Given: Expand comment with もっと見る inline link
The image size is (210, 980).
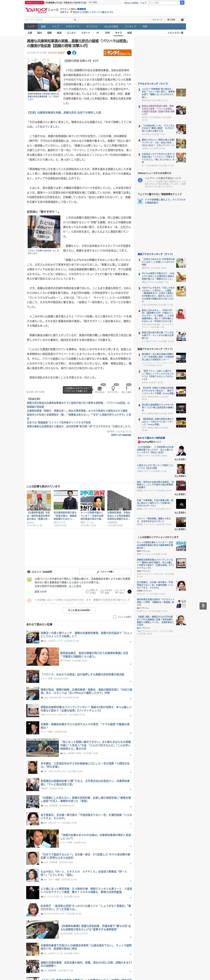Looking at the screenshot, I should pos(75,586).
